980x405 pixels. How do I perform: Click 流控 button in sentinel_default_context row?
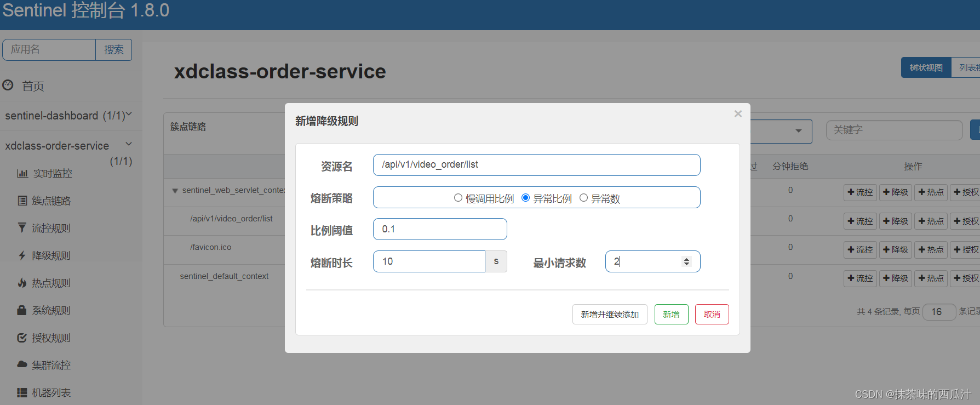pyautogui.click(x=860, y=278)
